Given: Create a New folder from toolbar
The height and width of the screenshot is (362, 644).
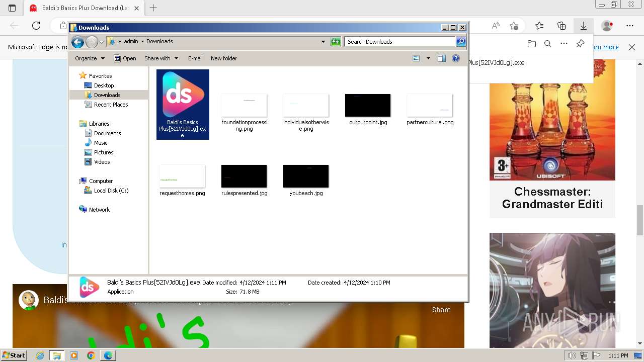Looking at the screenshot, I should pyautogui.click(x=224, y=58).
